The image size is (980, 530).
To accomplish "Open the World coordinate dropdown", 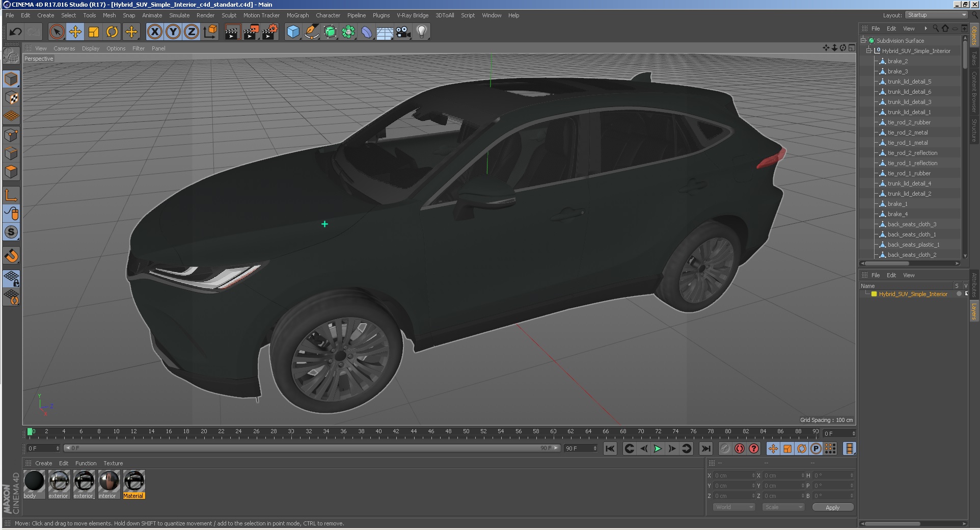I will 733,507.
